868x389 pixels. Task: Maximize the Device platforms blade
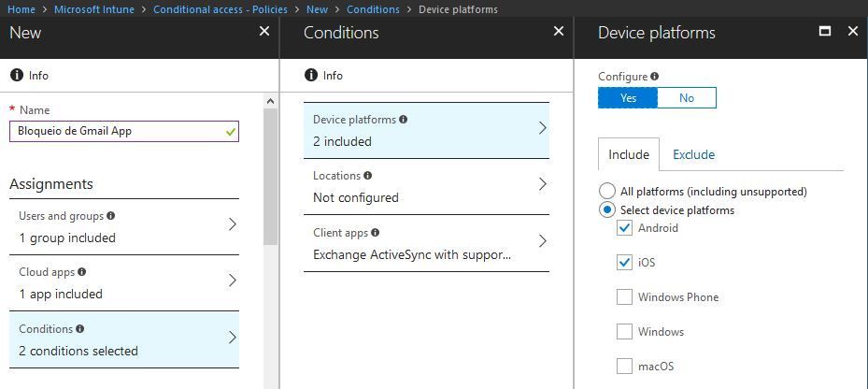pos(824,31)
